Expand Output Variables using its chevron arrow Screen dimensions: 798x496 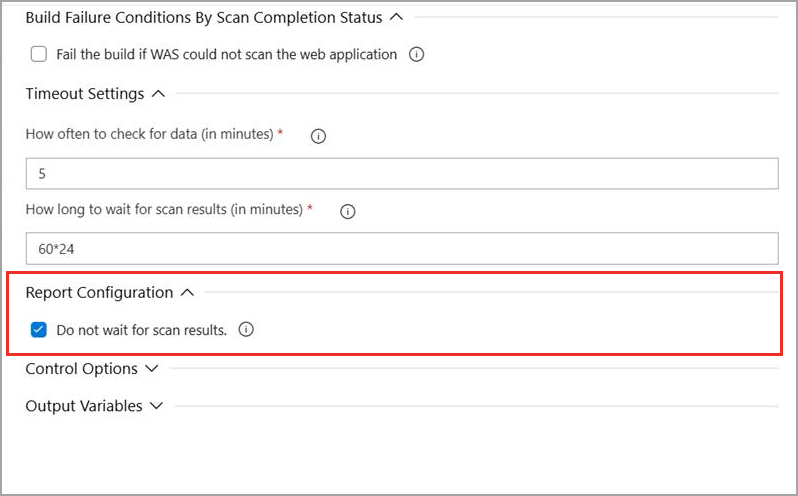click(156, 406)
